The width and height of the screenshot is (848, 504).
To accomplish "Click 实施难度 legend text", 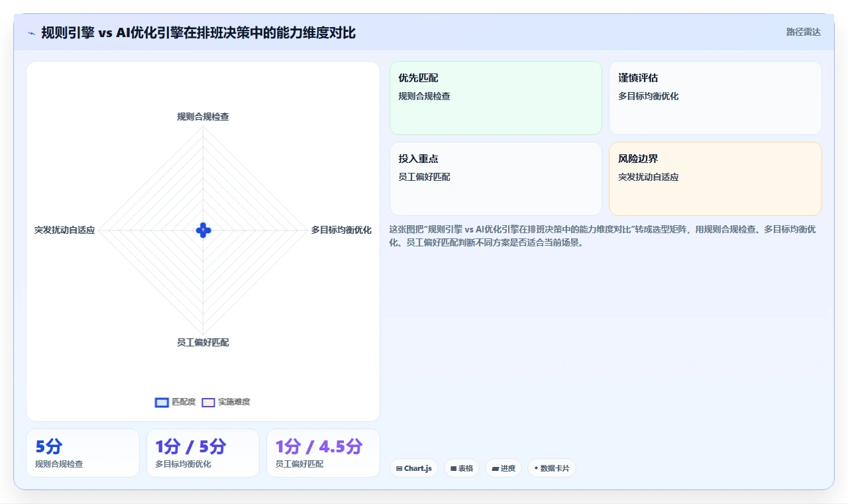I will [x=234, y=402].
